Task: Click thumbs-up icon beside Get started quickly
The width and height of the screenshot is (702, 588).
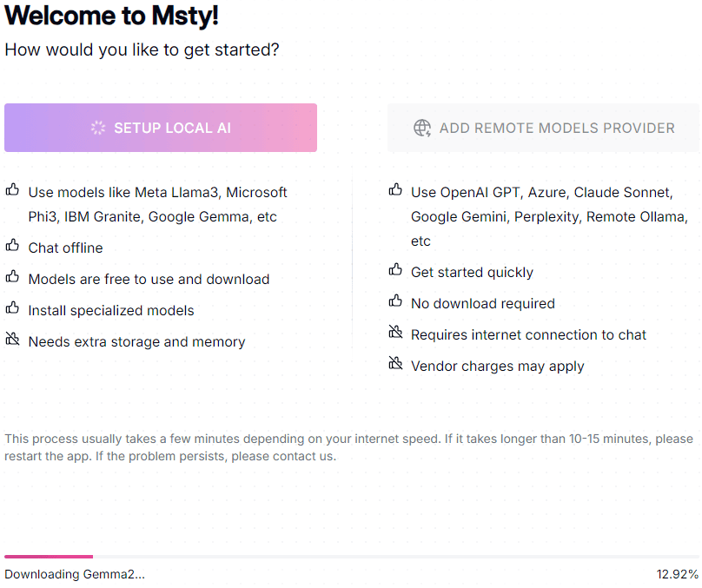Action: click(x=396, y=270)
